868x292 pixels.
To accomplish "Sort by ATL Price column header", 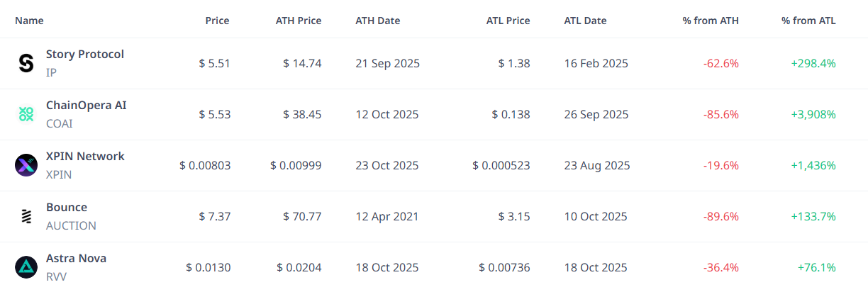I will tap(508, 21).
